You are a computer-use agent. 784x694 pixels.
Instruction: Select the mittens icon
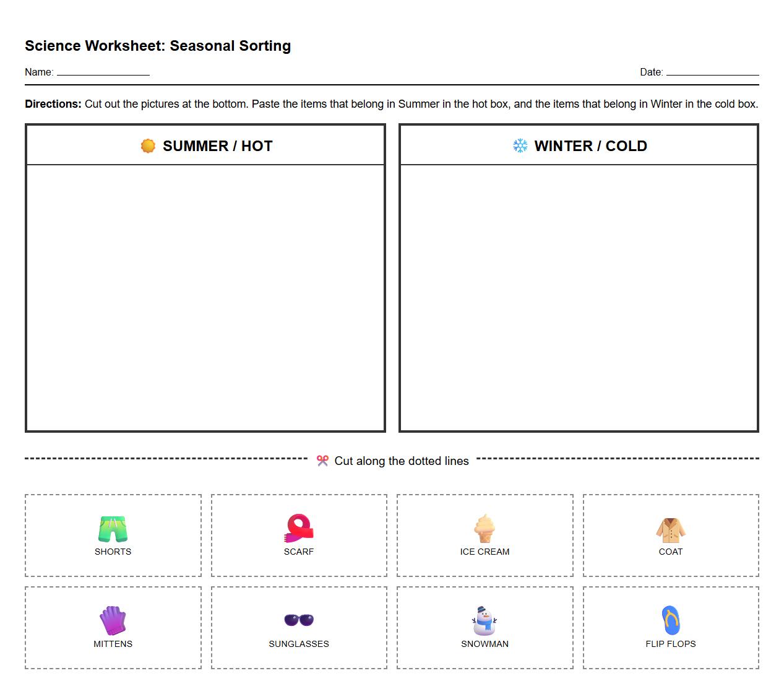pyautogui.click(x=113, y=619)
